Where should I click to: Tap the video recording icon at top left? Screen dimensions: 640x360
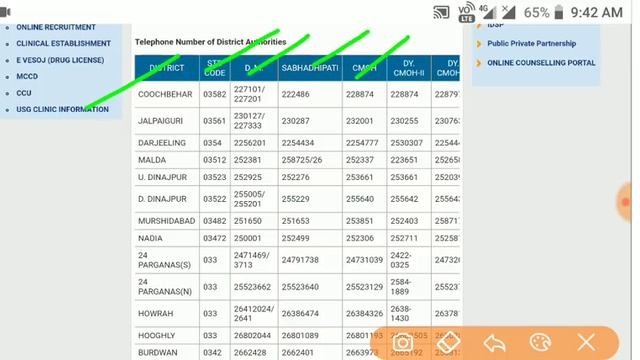[x=5, y=12]
